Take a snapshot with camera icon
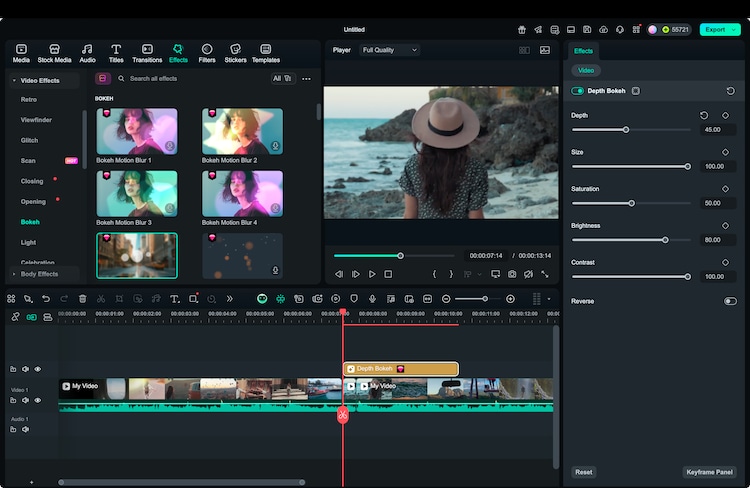 512,274
